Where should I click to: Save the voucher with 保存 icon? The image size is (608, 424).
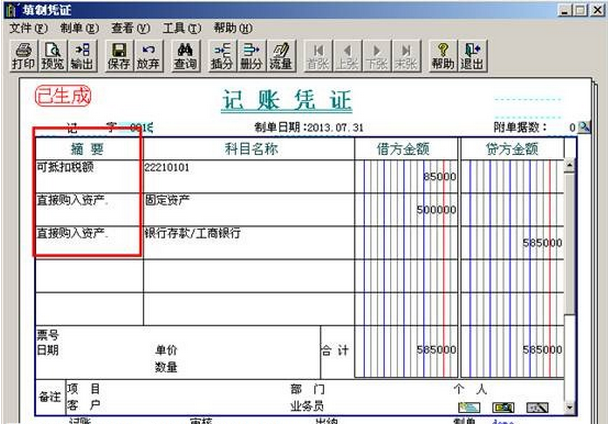point(118,54)
